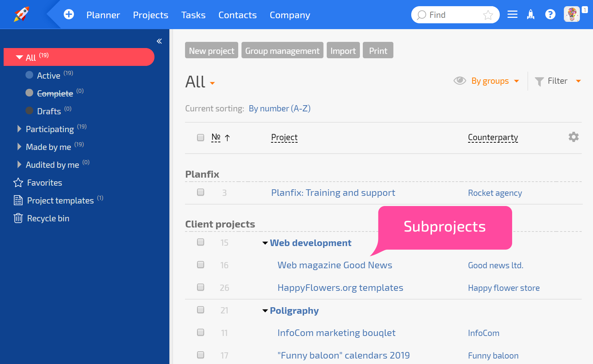Viewport: 593px width, 364px height.
Task: Sort by the Counterparty column header
Action: pos(493,137)
